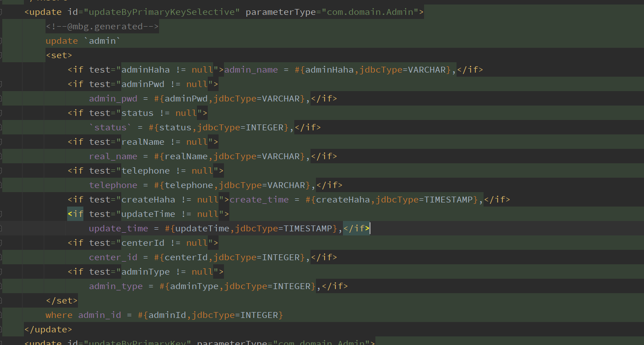Screen dimensions: 644x345
Task: Click the @mbg.generated comment
Action: point(102,26)
